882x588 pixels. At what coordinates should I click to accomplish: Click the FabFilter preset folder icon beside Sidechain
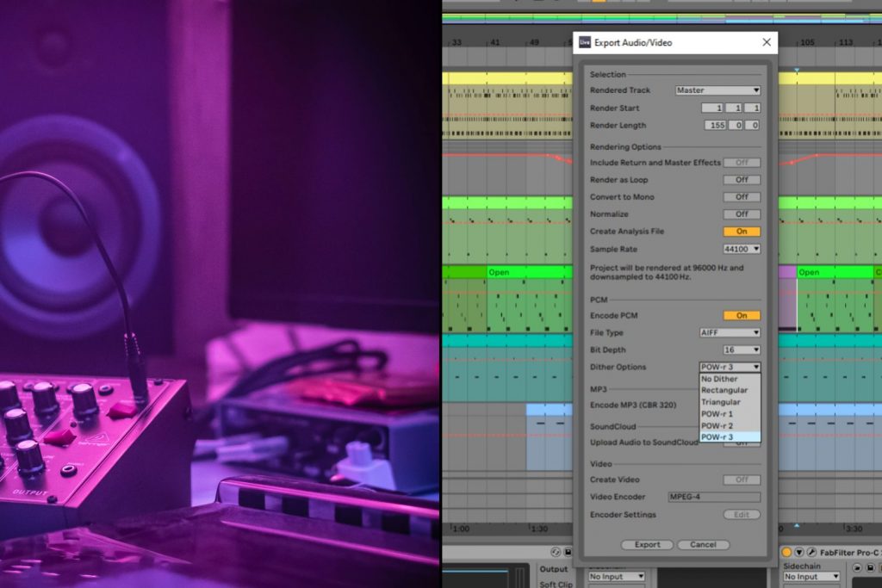pos(857,567)
